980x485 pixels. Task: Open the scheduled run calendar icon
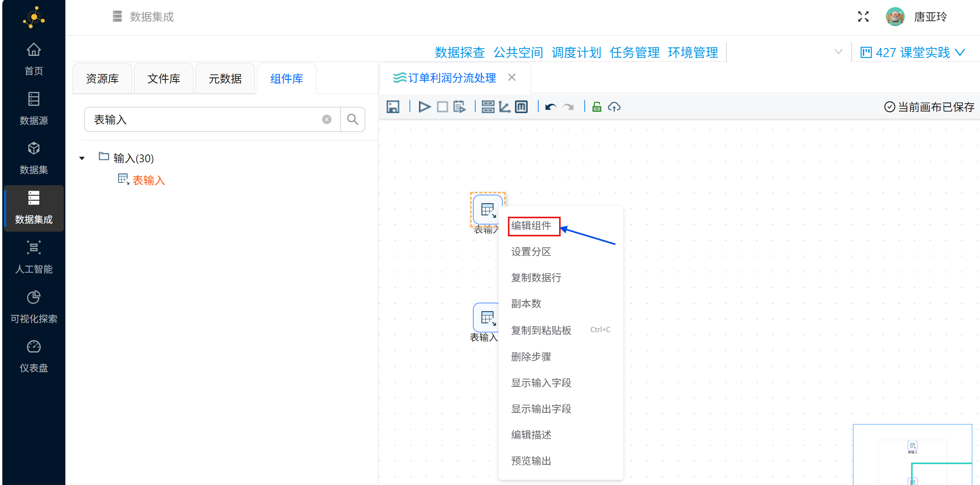click(x=459, y=107)
